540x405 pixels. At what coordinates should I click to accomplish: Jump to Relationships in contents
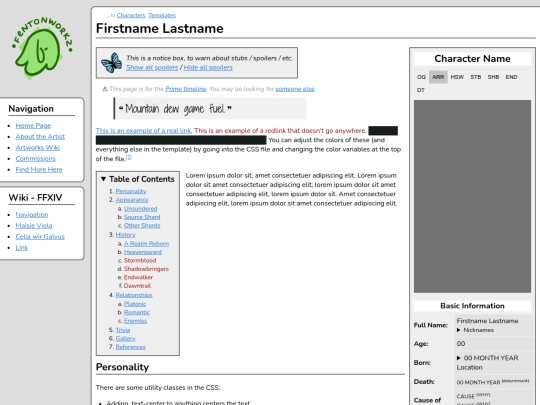(134, 295)
